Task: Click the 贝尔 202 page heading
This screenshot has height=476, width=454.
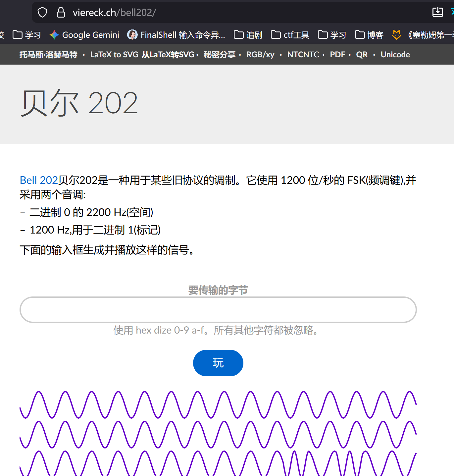Action: pyautogui.click(x=79, y=103)
